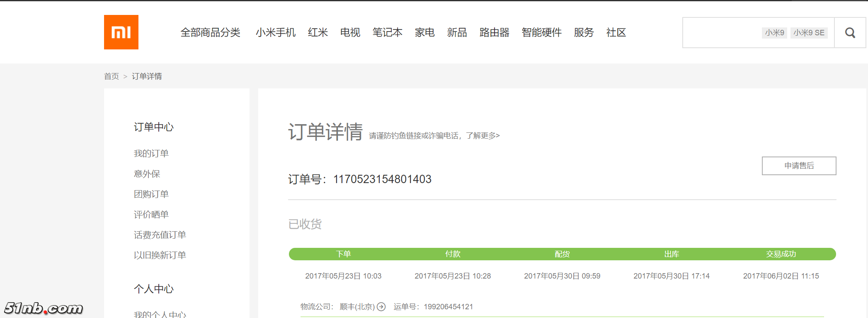Open 评价晒单 sidebar link
The height and width of the screenshot is (318, 868).
pyautogui.click(x=151, y=215)
